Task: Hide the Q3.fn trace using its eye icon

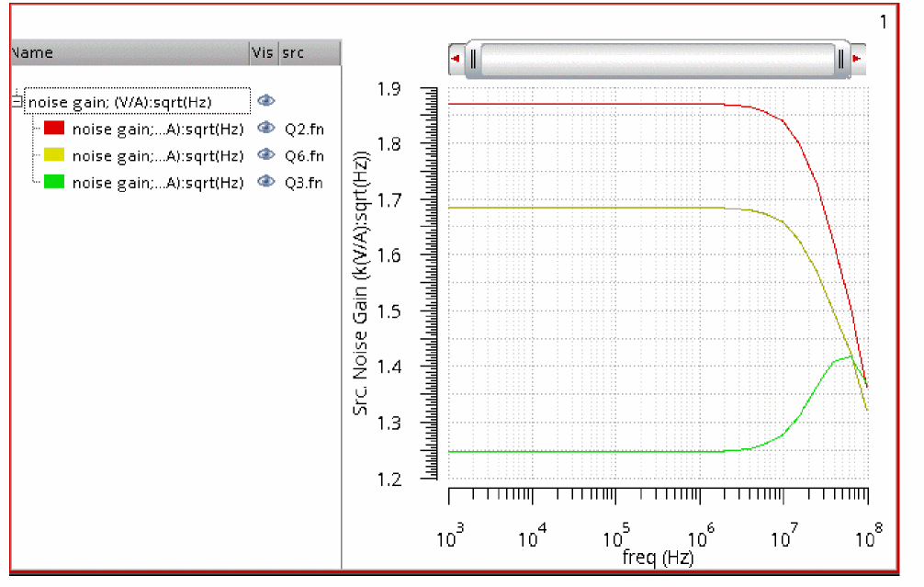Action: pyautogui.click(x=266, y=181)
